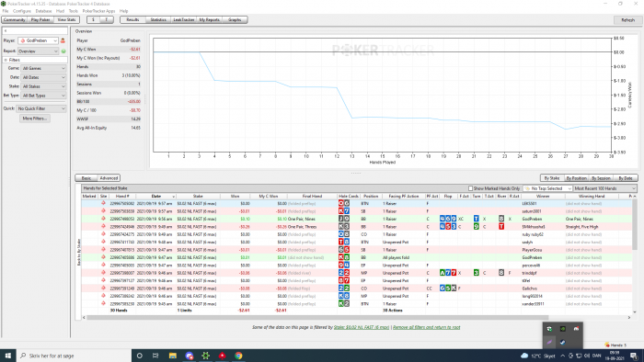Switch to the tournament T toggle
Image resolution: width=644 pixels, height=362 pixels.
(107, 19)
